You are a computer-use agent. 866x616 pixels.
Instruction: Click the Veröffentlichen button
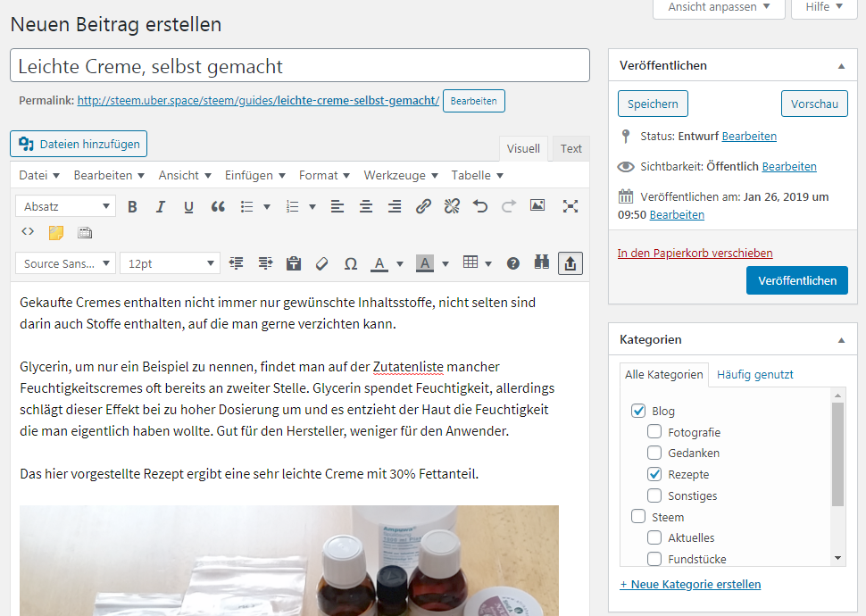click(796, 280)
